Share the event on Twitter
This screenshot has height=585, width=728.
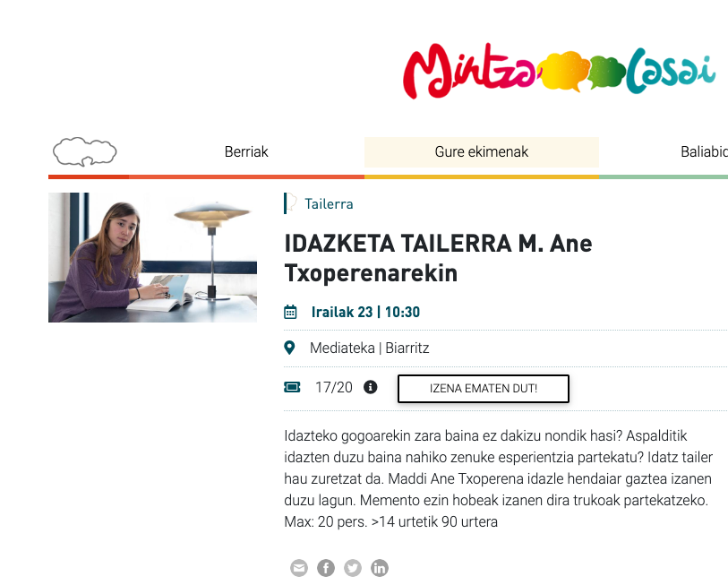click(353, 568)
